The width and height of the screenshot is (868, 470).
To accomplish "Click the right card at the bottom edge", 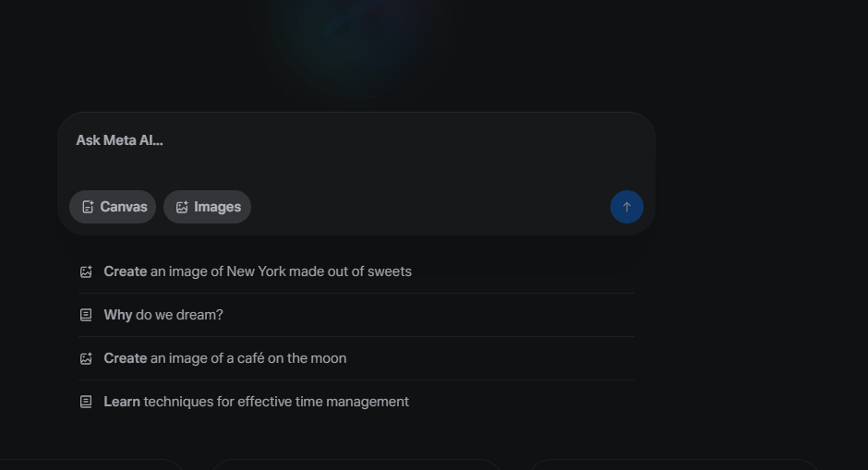I will [x=672, y=465].
